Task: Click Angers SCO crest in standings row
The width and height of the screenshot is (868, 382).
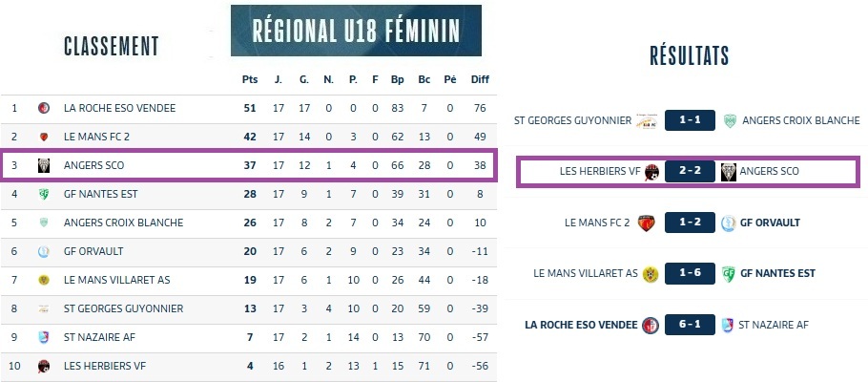Action: [44, 165]
